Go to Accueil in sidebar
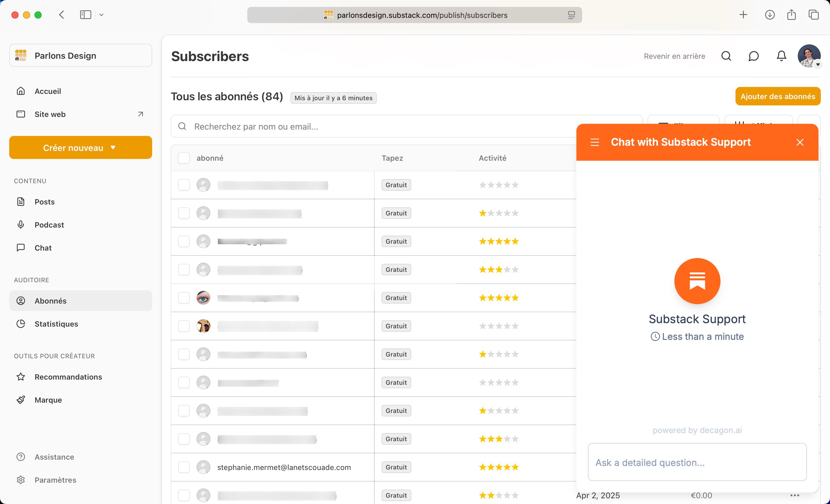830x504 pixels. pos(80,91)
